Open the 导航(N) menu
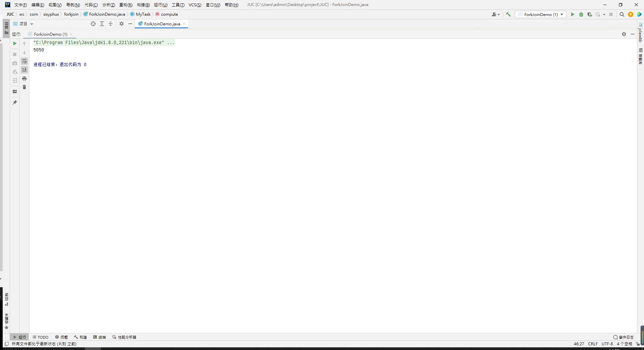 [73, 5]
